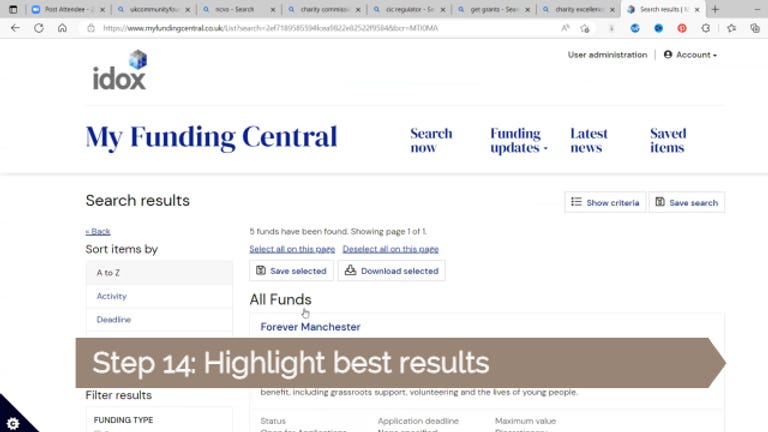Click the idox logo
Viewport: 768px width, 432px height.
tap(120, 70)
